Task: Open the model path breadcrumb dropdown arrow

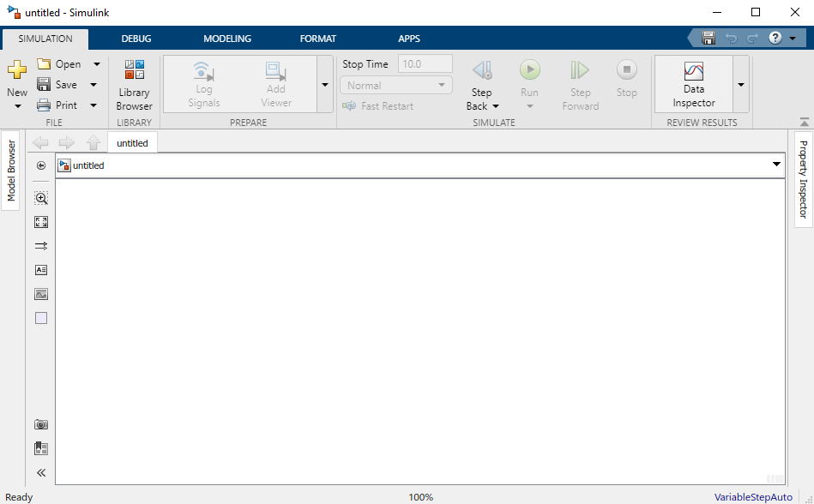Action: pyautogui.click(x=776, y=165)
